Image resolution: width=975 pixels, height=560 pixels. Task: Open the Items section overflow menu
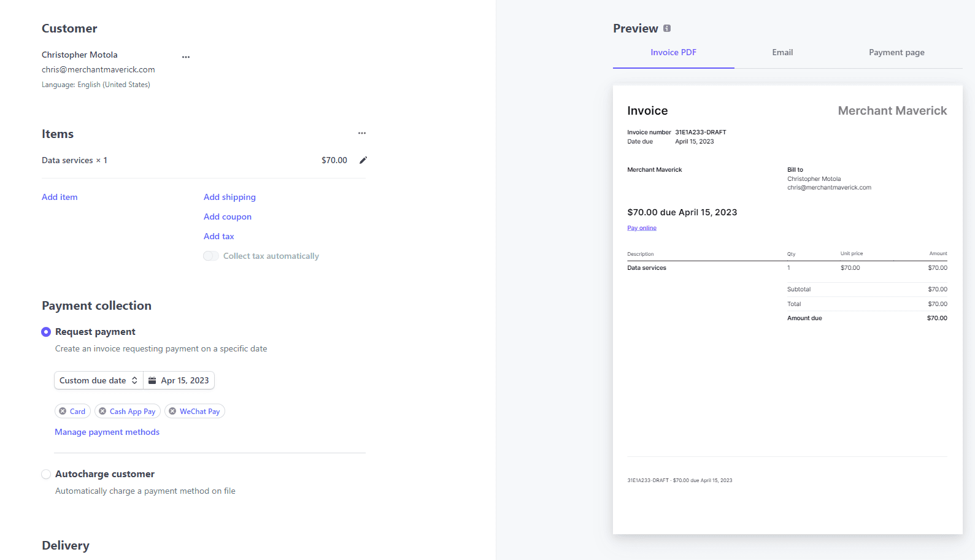[x=361, y=133]
